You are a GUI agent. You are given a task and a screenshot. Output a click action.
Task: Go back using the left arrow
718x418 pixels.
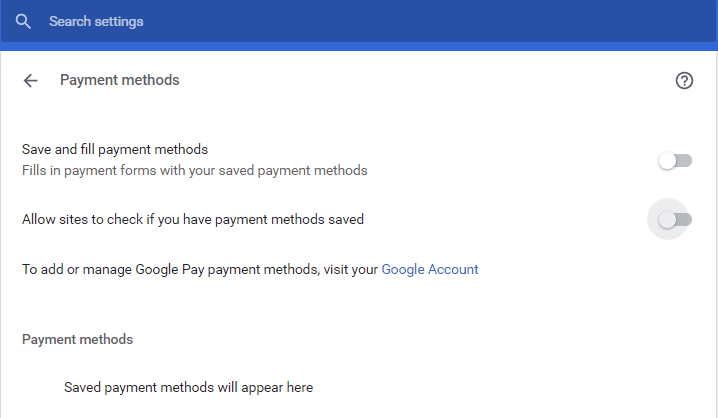(31, 81)
